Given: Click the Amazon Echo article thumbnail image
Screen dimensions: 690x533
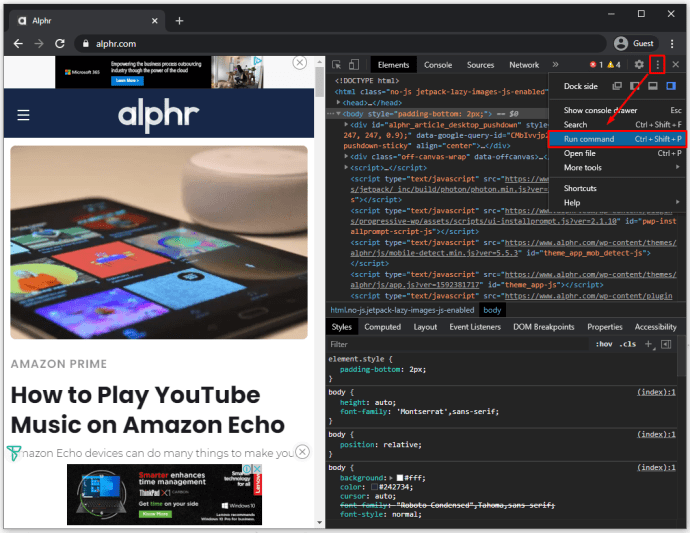Looking at the screenshot, I should tap(159, 243).
